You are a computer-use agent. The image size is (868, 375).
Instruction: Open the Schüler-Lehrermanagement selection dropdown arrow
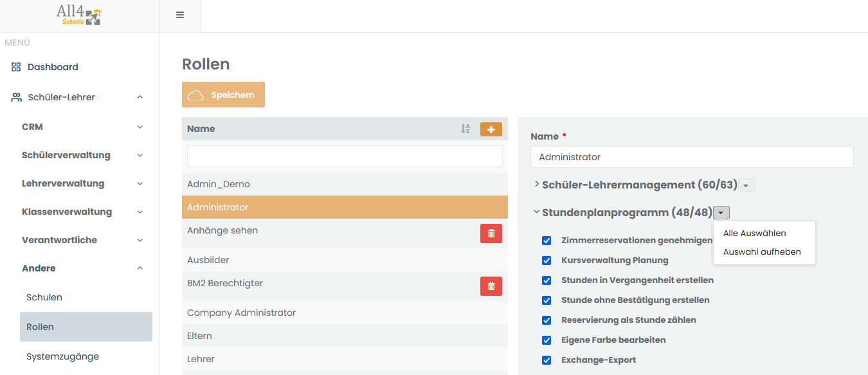point(746,185)
